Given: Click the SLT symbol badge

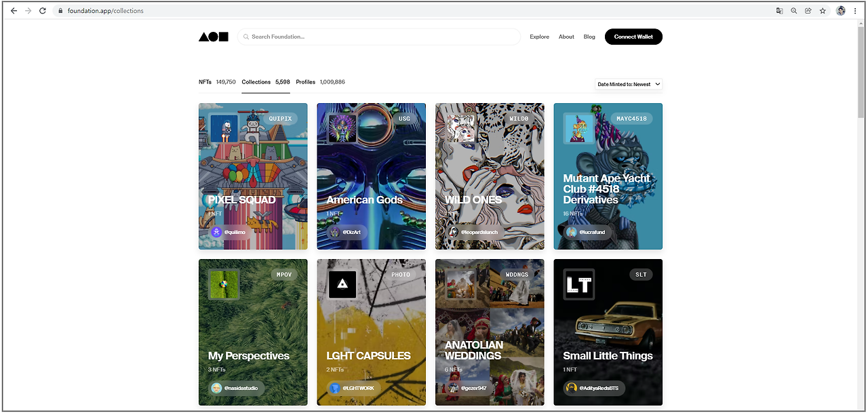Looking at the screenshot, I should point(641,275).
